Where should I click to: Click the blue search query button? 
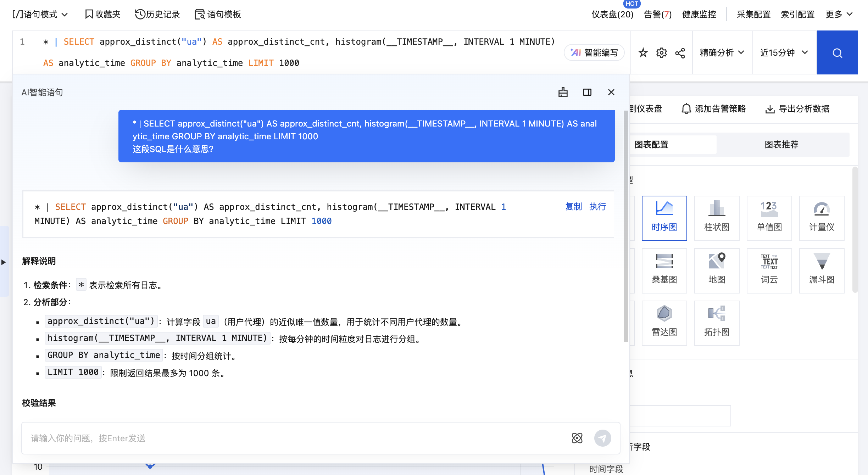[837, 53]
